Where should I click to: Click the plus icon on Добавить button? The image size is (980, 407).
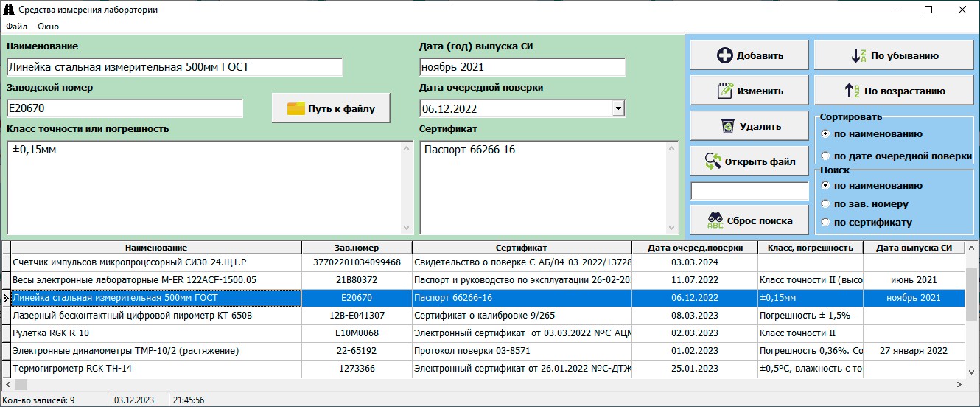point(724,55)
